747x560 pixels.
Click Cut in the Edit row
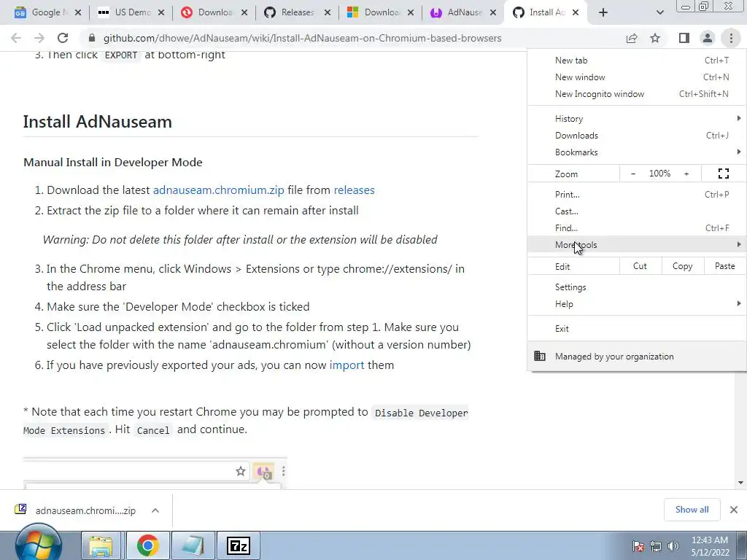click(x=640, y=266)
